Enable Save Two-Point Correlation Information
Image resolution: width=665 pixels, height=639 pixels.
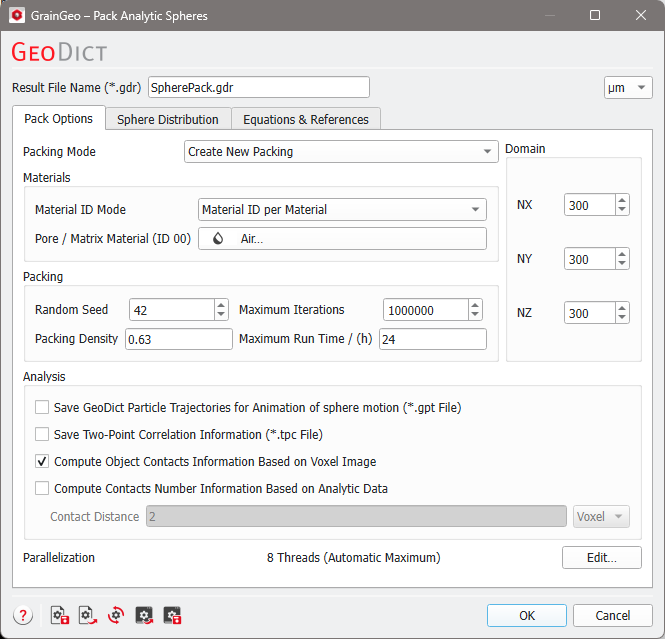point(42,435)
